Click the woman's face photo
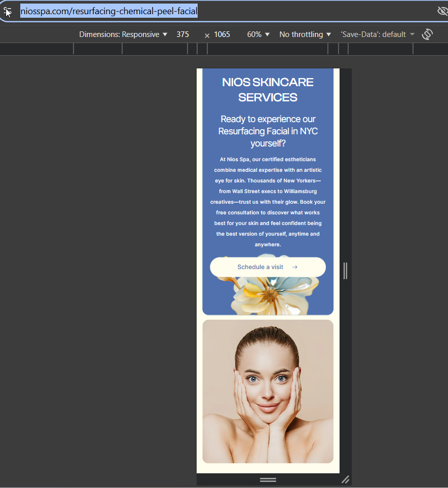448x488 pixels. 268,392
